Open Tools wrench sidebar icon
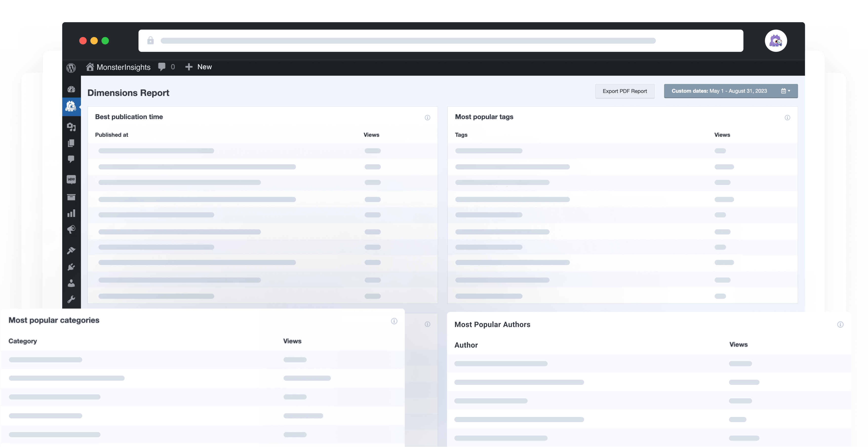 click(71, 299)
